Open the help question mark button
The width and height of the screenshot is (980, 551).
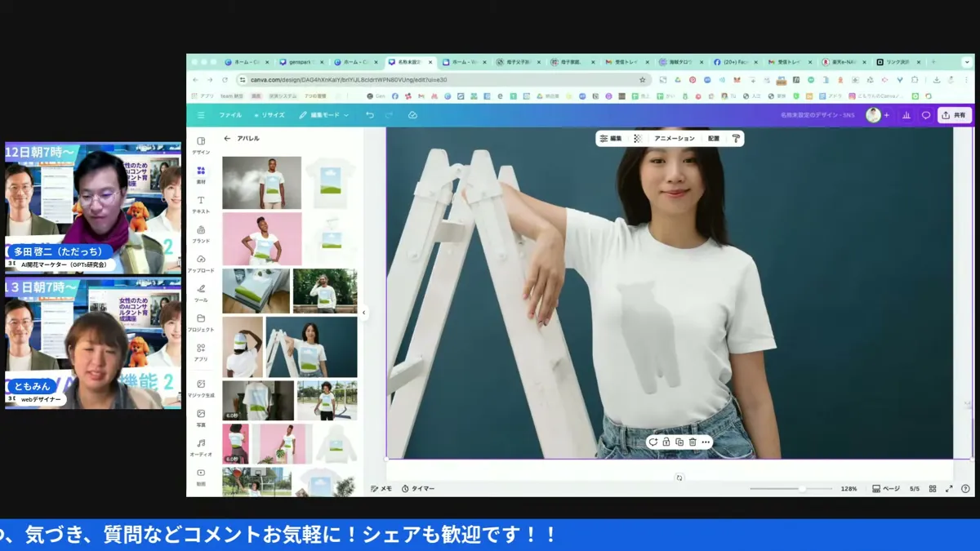pos(966,489)
